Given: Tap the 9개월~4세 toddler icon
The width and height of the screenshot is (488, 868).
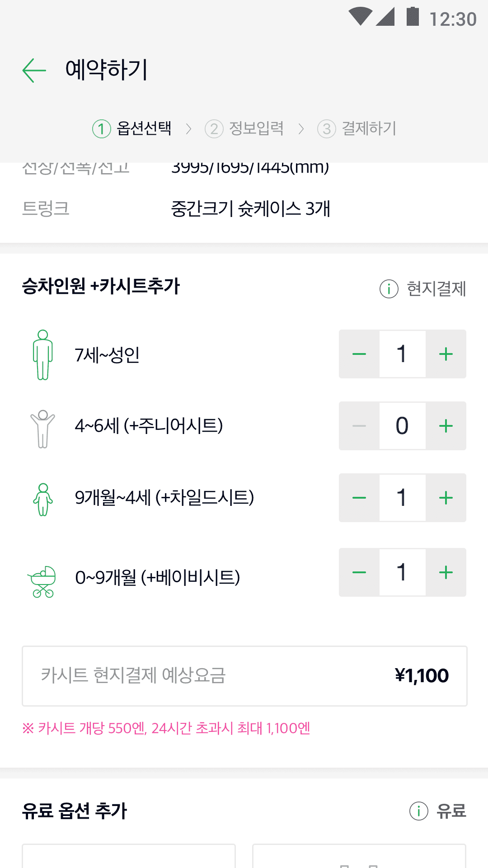Looking at the screenshot, I should (x=43, y=499).
